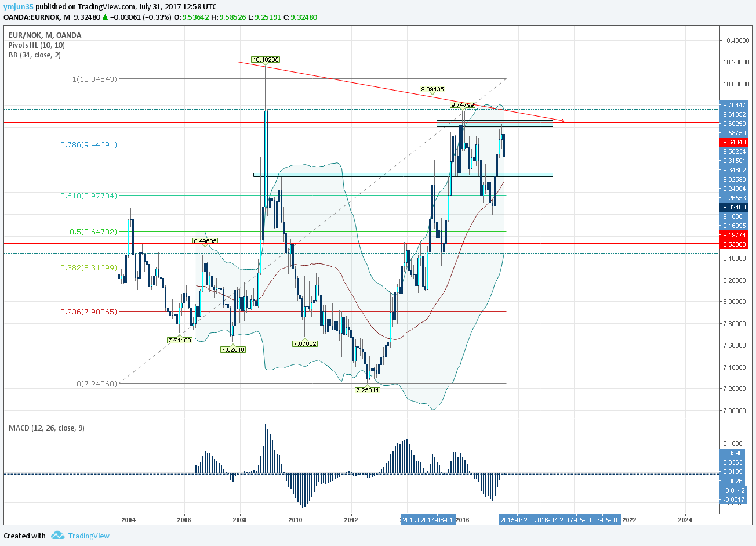
Task: Click the highlighted 2017-08-01 date tag
Action: (437, 520)
